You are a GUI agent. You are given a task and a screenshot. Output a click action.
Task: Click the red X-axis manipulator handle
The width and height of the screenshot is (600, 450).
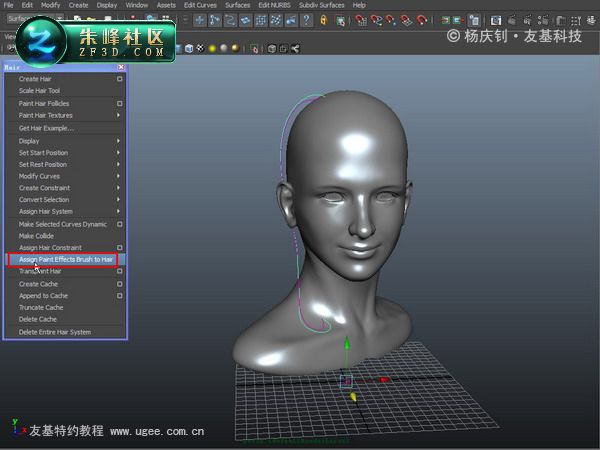point(384,380)
